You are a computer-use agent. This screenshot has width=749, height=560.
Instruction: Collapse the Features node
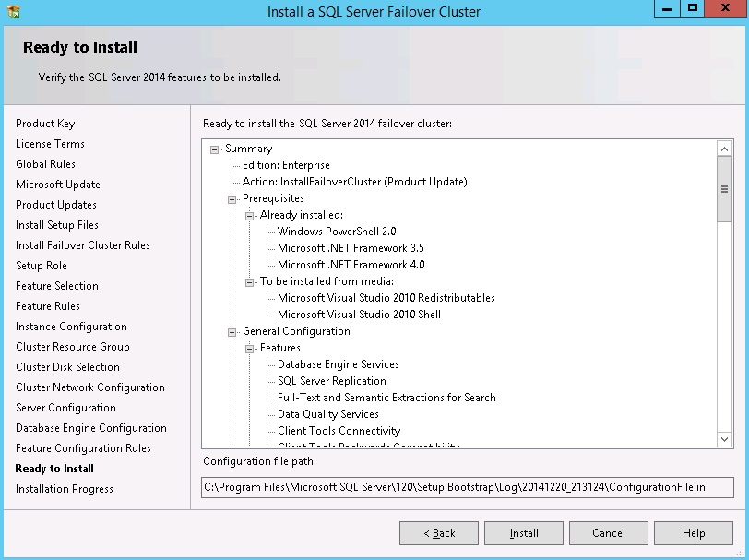coord(249,349)
